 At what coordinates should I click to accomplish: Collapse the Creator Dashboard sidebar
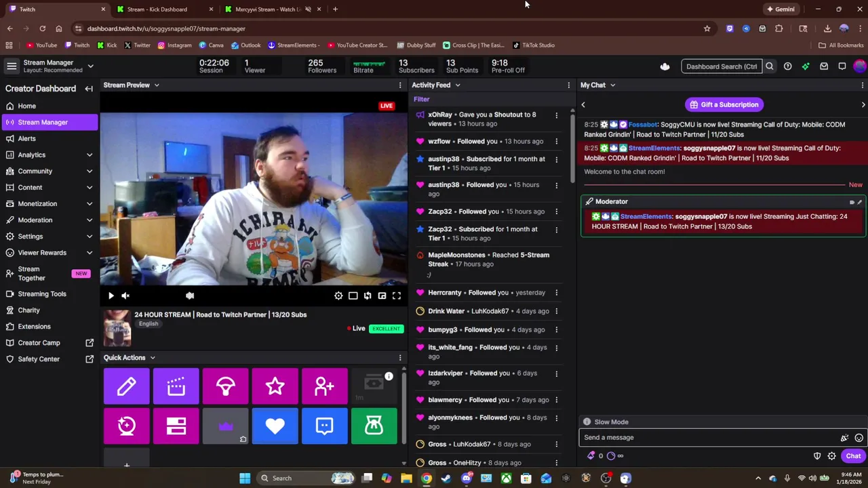(x=89, y=89)
